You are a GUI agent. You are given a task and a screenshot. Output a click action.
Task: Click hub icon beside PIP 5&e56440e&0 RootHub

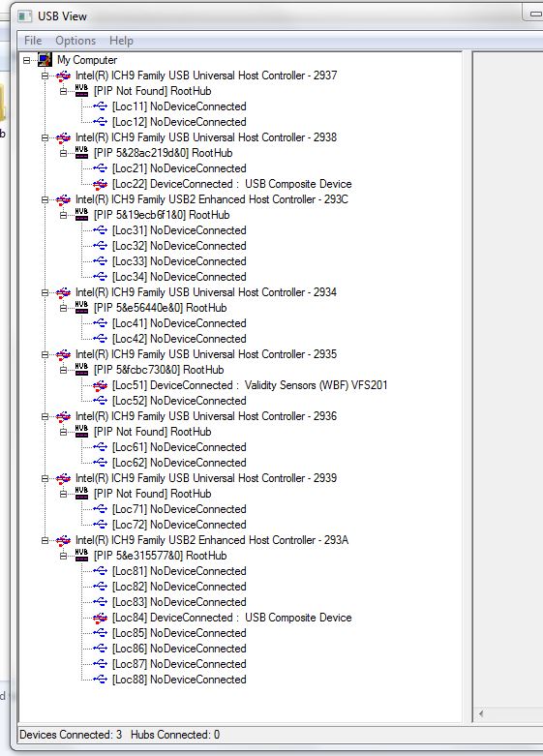81,308
